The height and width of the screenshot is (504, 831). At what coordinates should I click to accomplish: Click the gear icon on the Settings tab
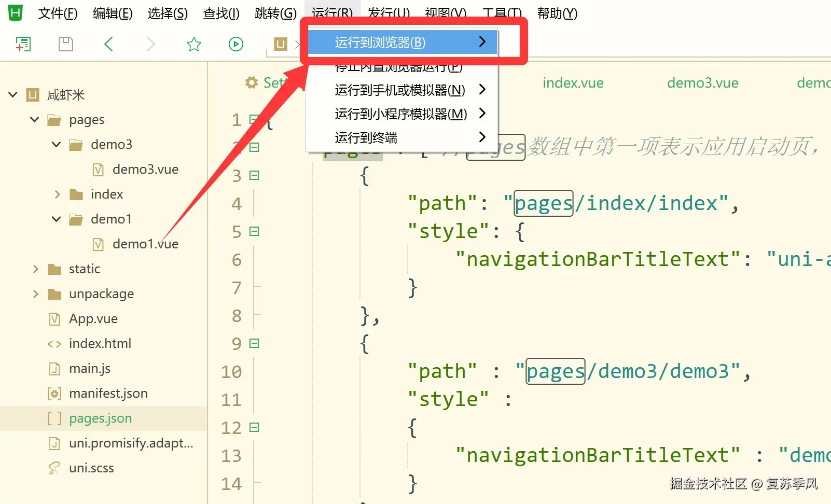(252, 82)
